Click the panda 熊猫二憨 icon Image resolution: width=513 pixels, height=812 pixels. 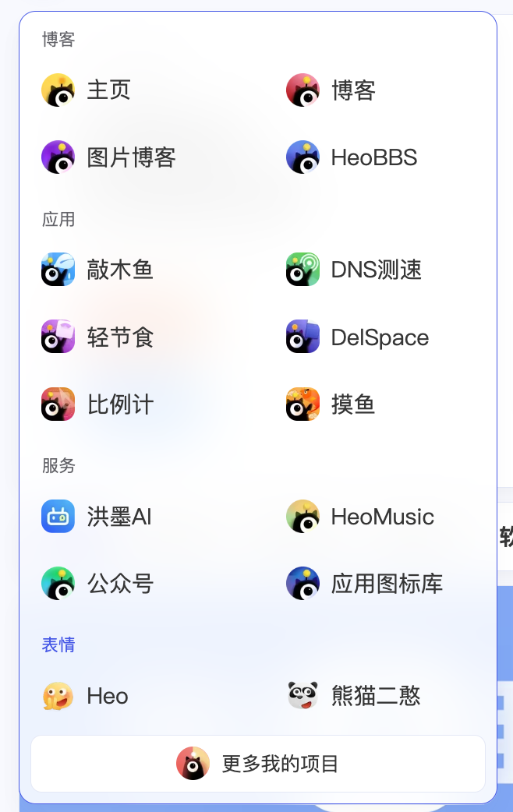coord(302,696)
